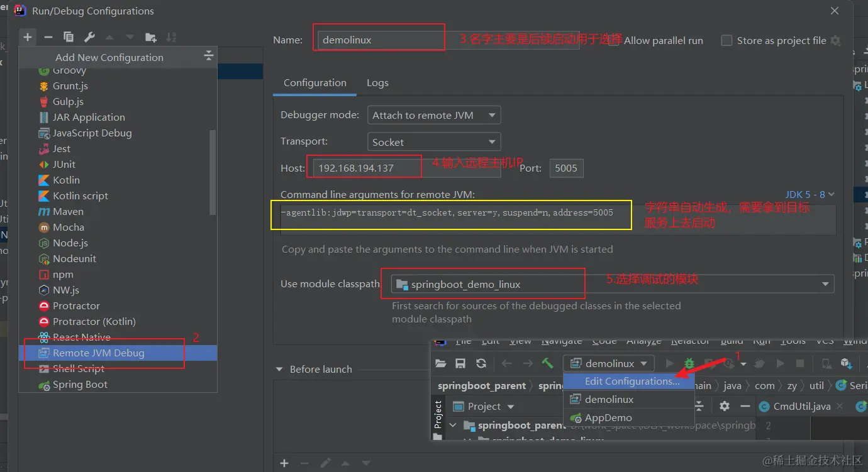868x472 pixels.
Task: Select Kotlin script configuration type
Action: pos(118,195)
